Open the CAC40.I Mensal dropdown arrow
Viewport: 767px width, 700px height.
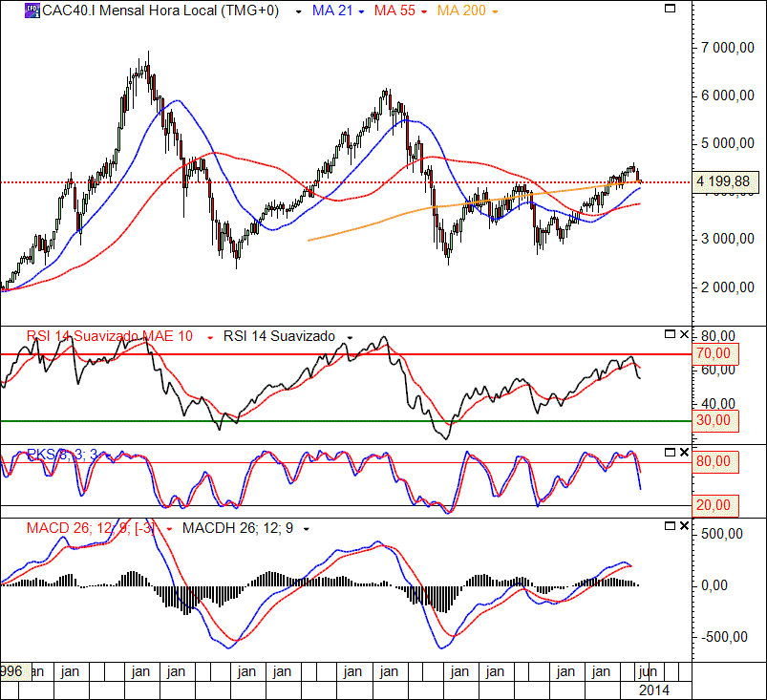pos(298,11)
